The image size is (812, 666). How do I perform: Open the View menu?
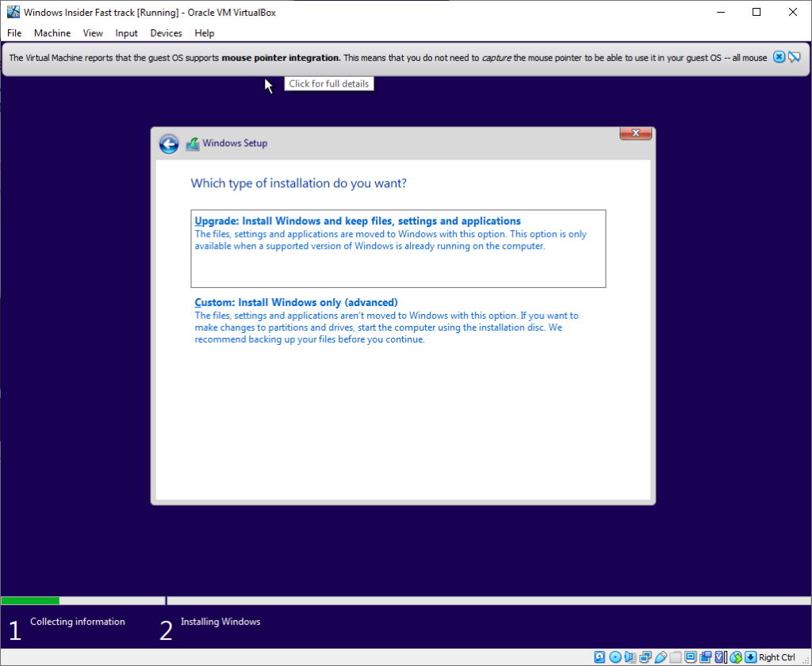pyautogui.click(x=93, y=33)
